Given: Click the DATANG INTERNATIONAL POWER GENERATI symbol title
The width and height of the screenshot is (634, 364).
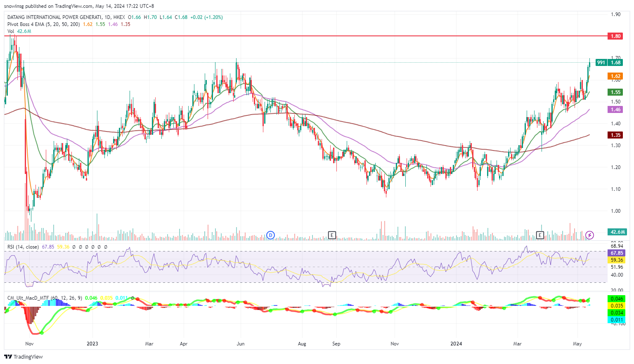Looking at the screenshot, I should coord(54,17).
